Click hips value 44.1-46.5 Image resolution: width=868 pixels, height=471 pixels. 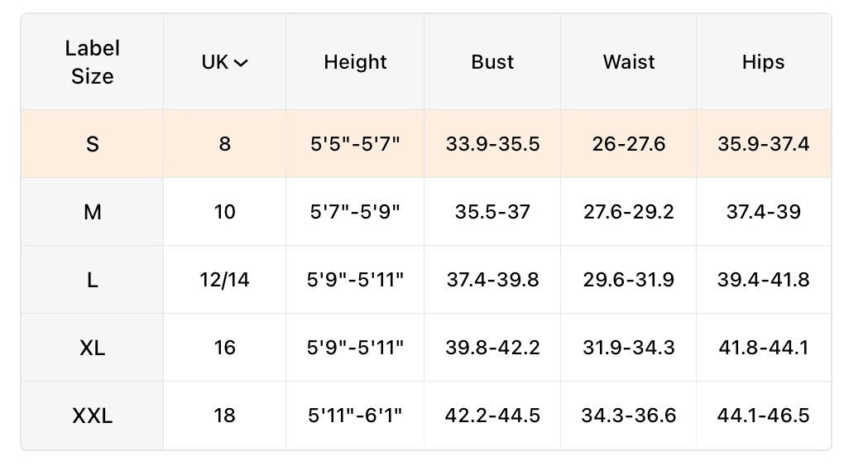click(x=764, y=416)
